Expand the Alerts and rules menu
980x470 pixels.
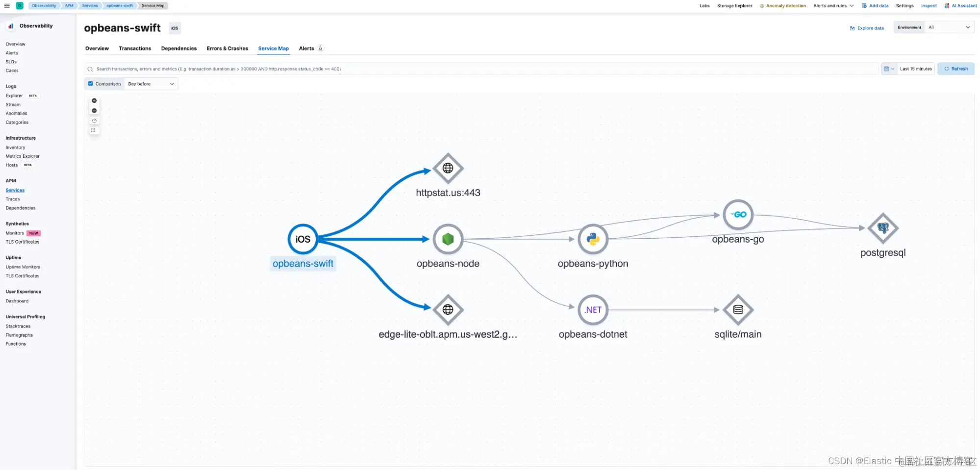(833, 6)
